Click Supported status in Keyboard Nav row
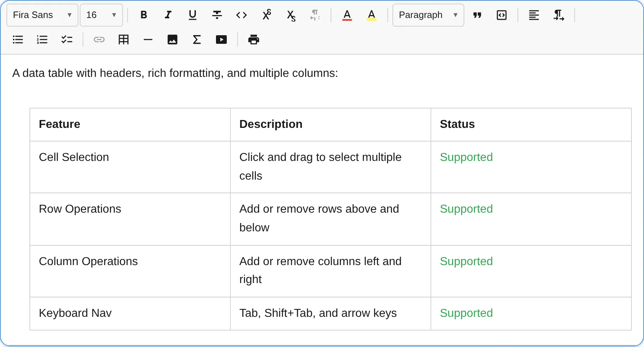The height and width of the screenshot is (347, 644). pyautogui.click(x=466, y=313)
